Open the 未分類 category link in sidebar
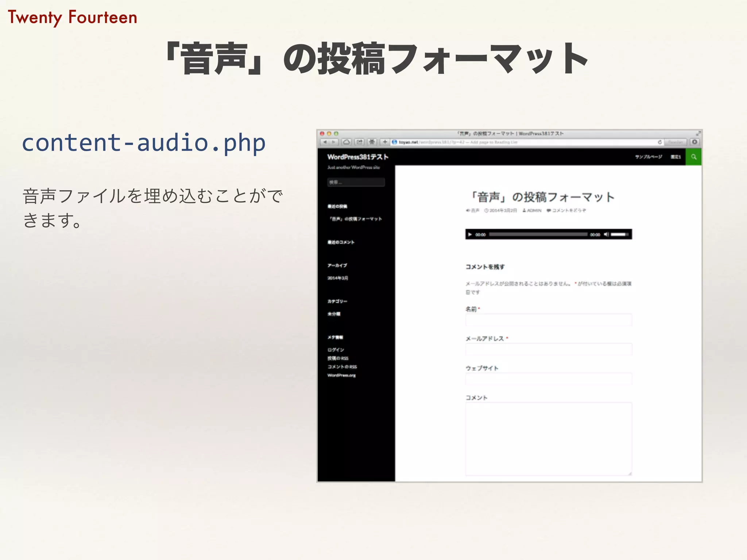The width and height of the screenshot is (747, 560). 334,314
